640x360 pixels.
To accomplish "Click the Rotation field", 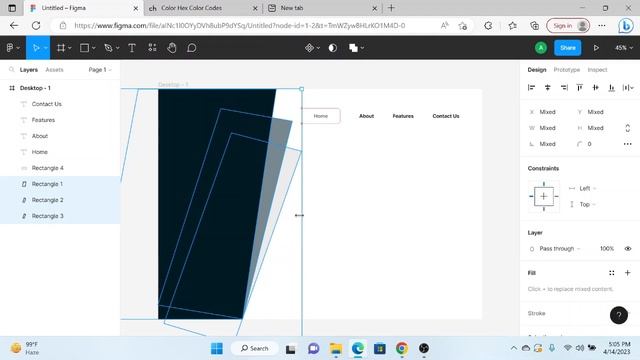I will click(x=547, y=144).
